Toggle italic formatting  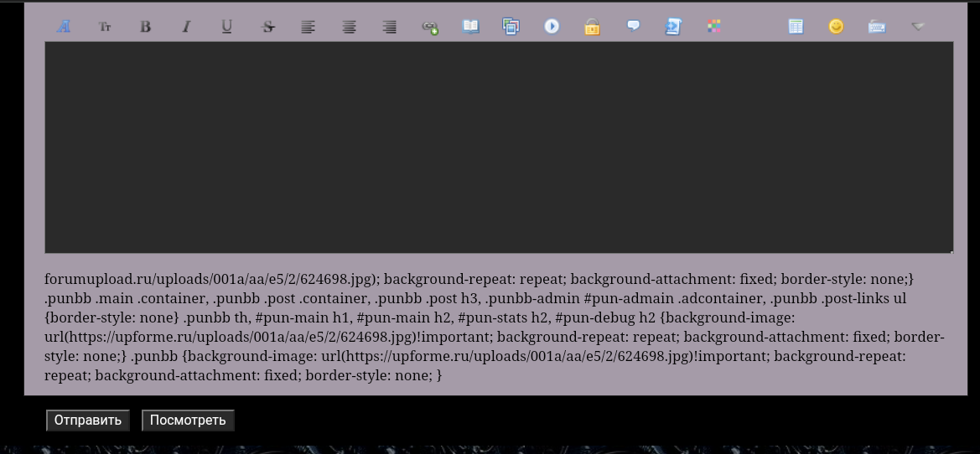(185, 26)
